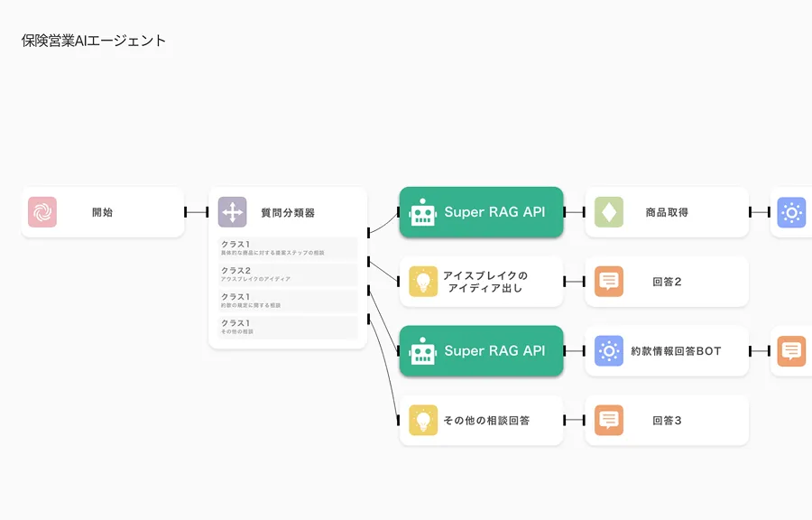This screenshot has width=812, height=520.
Task: Click the 保険営業AIエージェント title
Action: [94, 41]
